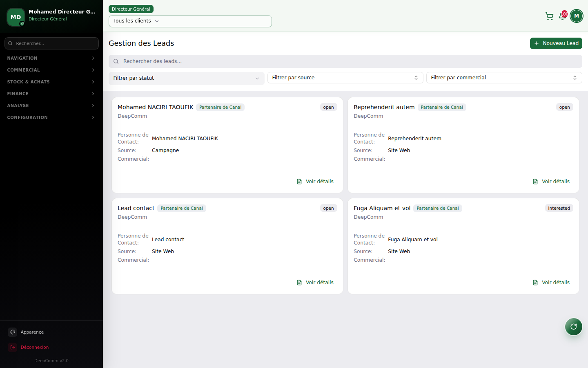Click the Campagne source value
588x368 pixels.
click(165, 150)
